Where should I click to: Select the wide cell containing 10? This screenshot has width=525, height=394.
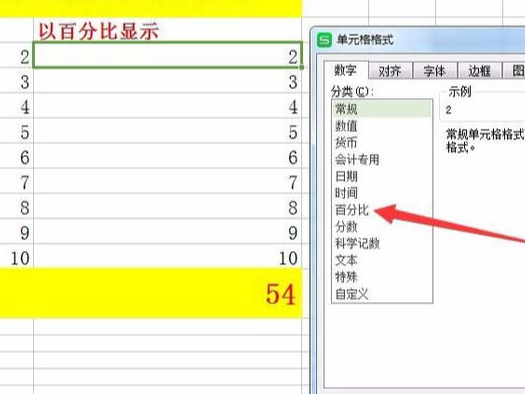167,256
